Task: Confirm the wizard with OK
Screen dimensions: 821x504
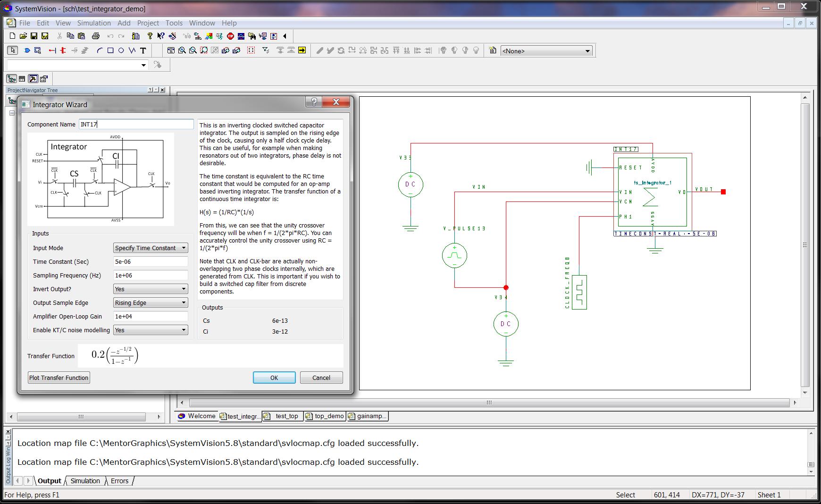Action: 274,378
